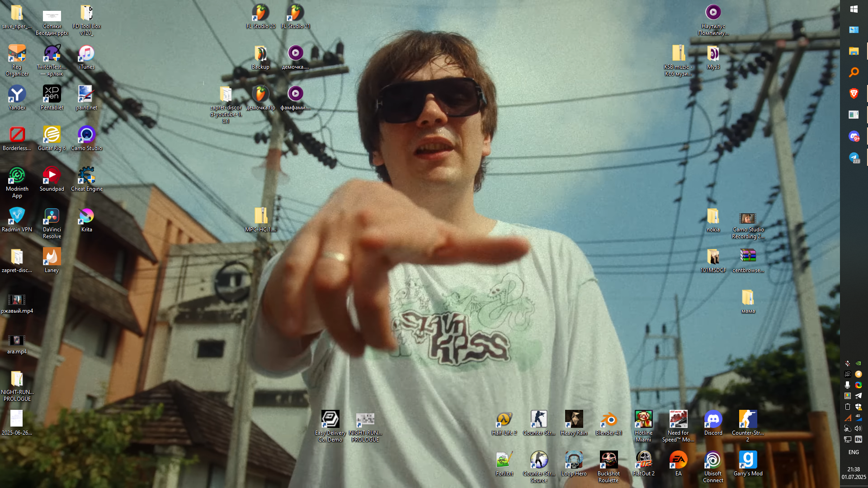Screen dimensions: 868x488
Task: Click the Soundpad desktop icon
Action: coord(52,176)
